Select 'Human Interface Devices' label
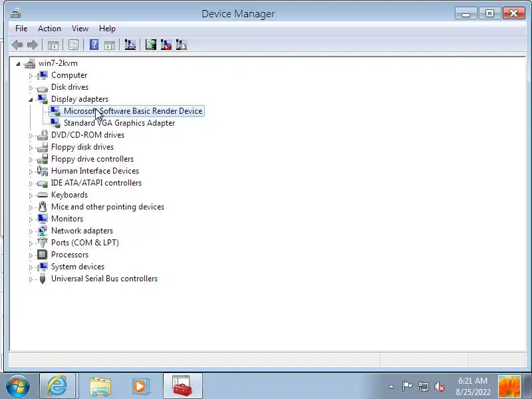The height and width of the screenshot is (399, 532). pyautogui.click(x=95, y=171)
